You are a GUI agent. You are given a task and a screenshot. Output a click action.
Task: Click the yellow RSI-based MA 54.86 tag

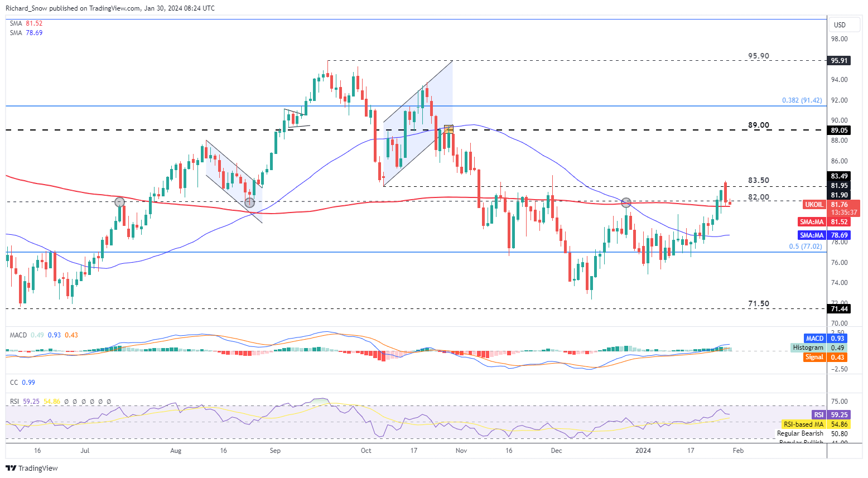[x=816, y=424]
